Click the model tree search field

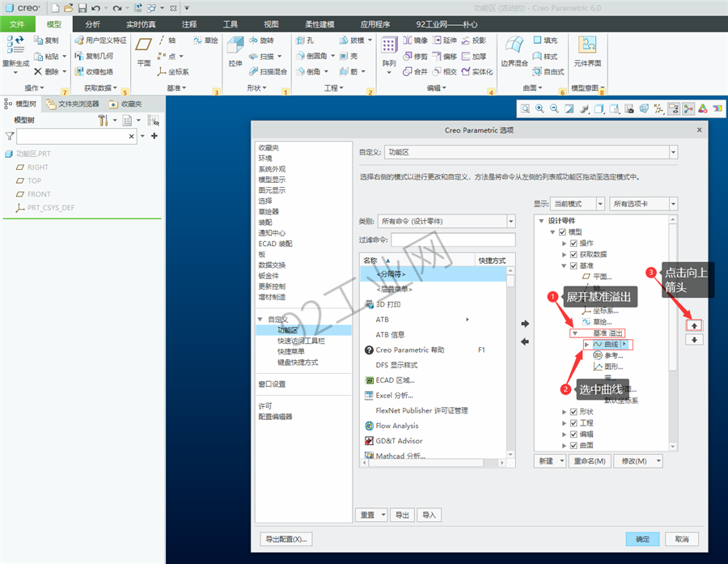coord(77,136)
